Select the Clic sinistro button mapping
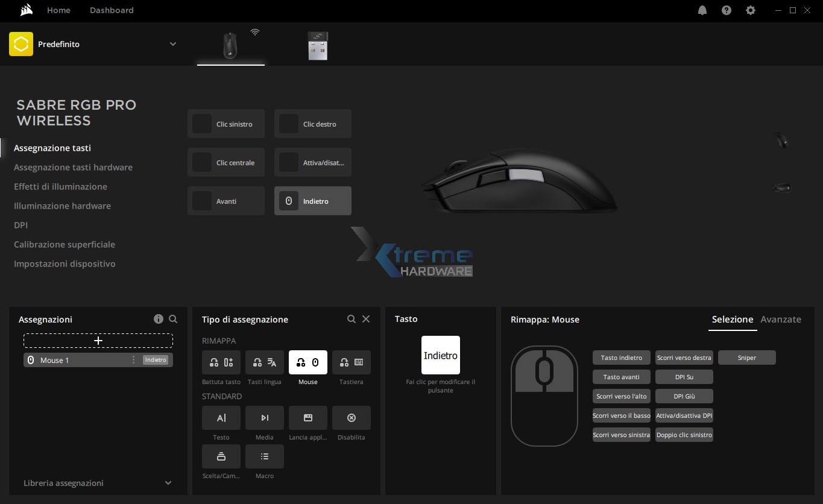Image resolution: width=823 pixels, height=504 pixels. coord(225,124)
